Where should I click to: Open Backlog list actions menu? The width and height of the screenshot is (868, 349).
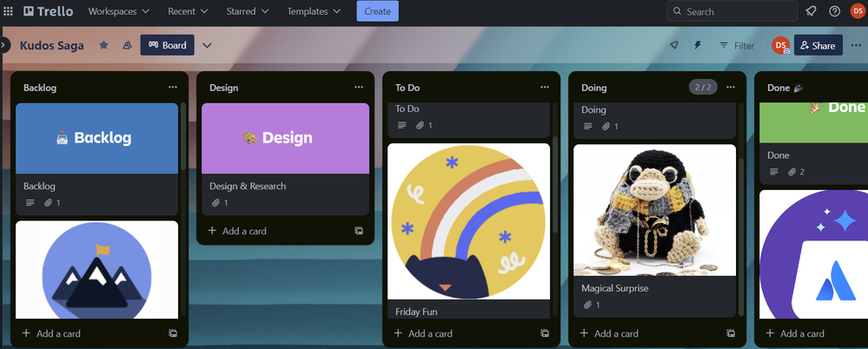(173, 88)
